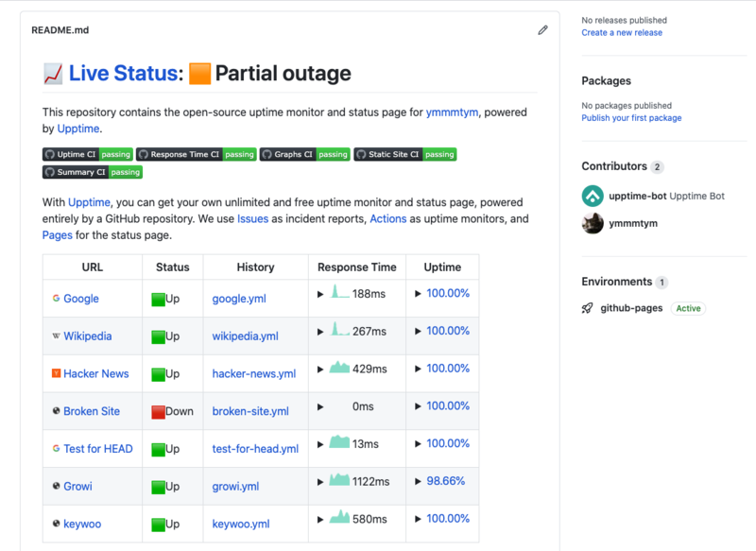Screen dimensions: 756x551
Task: Click the ymmmtym cat avatar
Action: [593, 223]
